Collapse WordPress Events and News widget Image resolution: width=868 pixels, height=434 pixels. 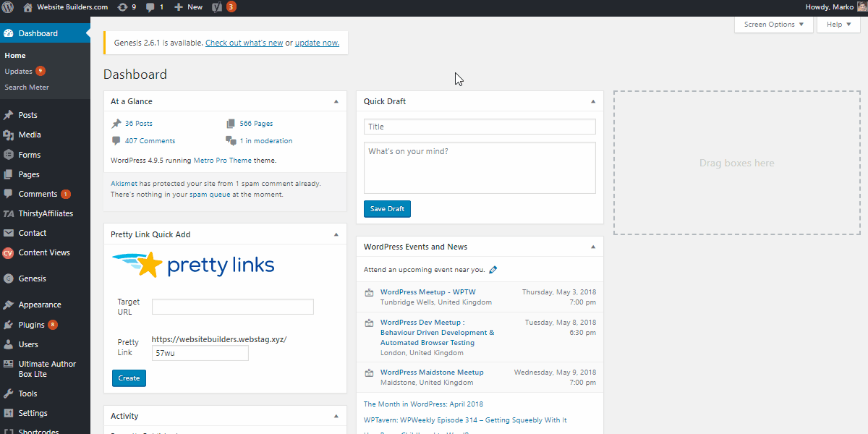click(592, 247)
